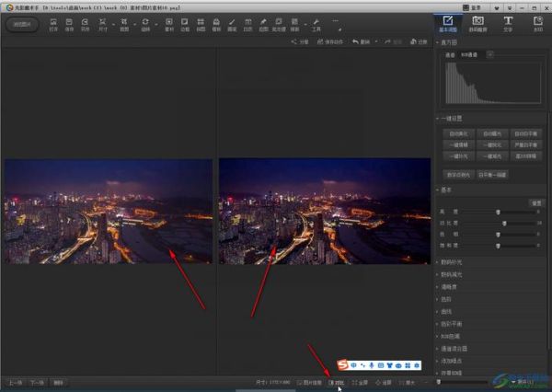Viewport: 552px width, 392px height.
Task: Click the 浏览图片 button
Action: click(20, 24)
